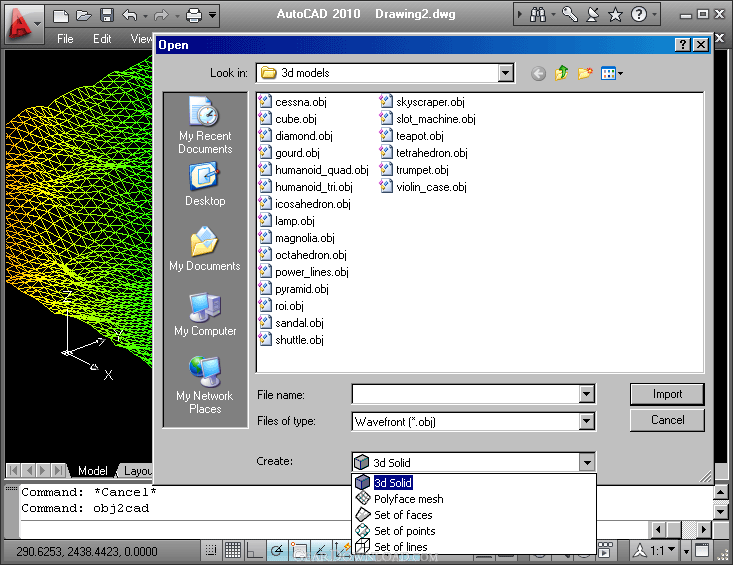Click the Save floppy disk icon
This screenshot has width=733, height=565.
pyautogui.click(x=107, y=15)
